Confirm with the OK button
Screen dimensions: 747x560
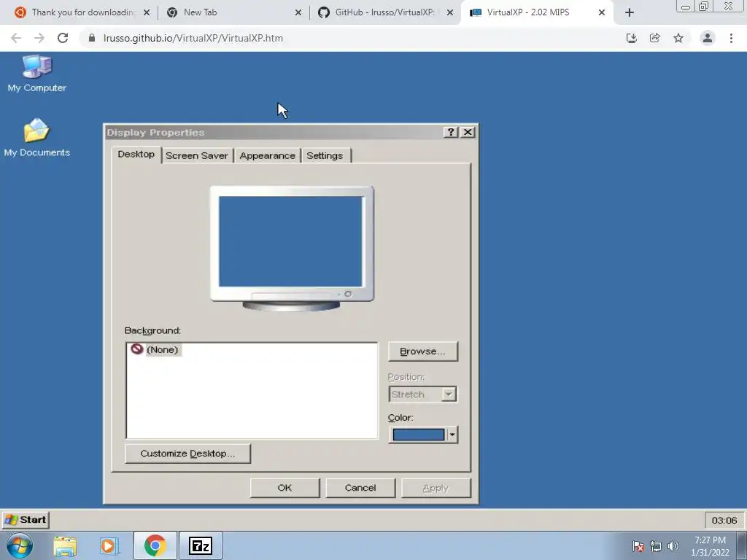click(x=285, y=488)
